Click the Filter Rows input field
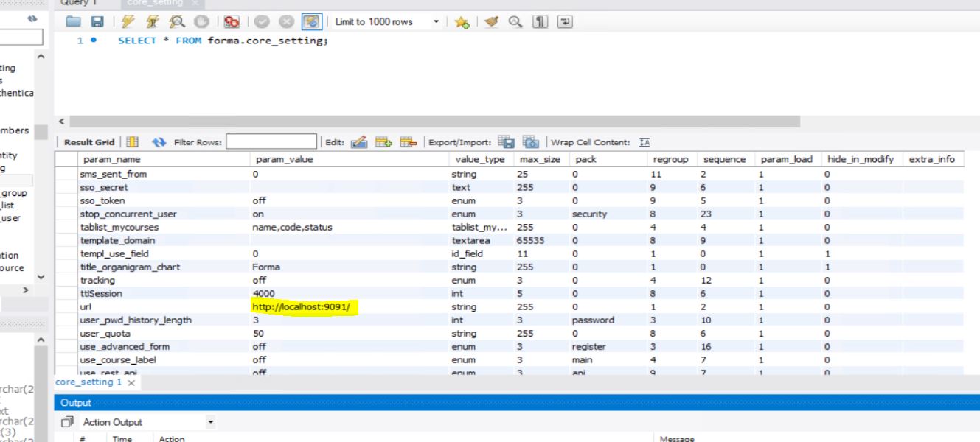Image resolution: width=980 pixels, height=442 pixels. pos(271,142)
